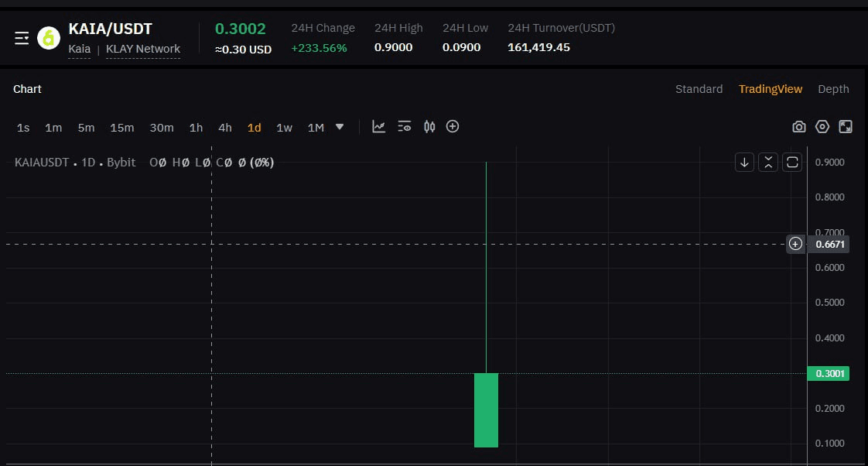Switch to TradingView chart view

tap(770, 89)
